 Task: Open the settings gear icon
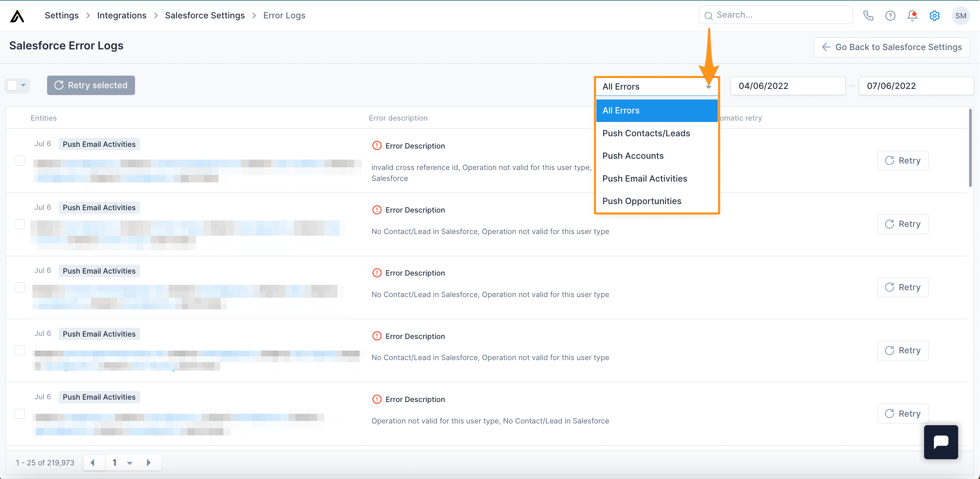pyautogui.click(x=934, y=16)
